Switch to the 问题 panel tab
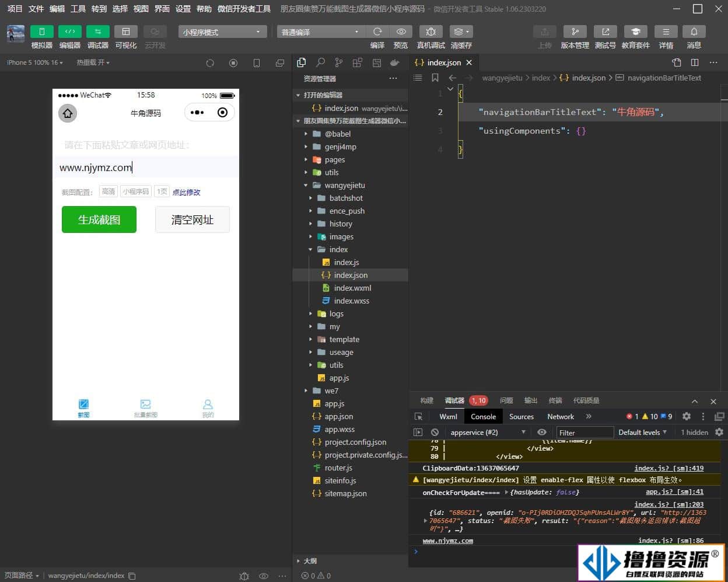 [506, 400]
